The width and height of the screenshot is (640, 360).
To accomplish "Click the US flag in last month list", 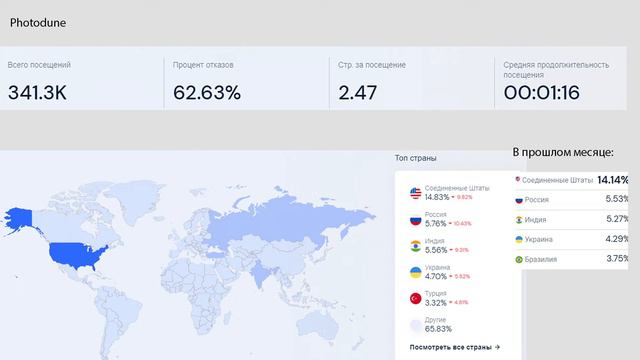I will [x=518, y=180].
